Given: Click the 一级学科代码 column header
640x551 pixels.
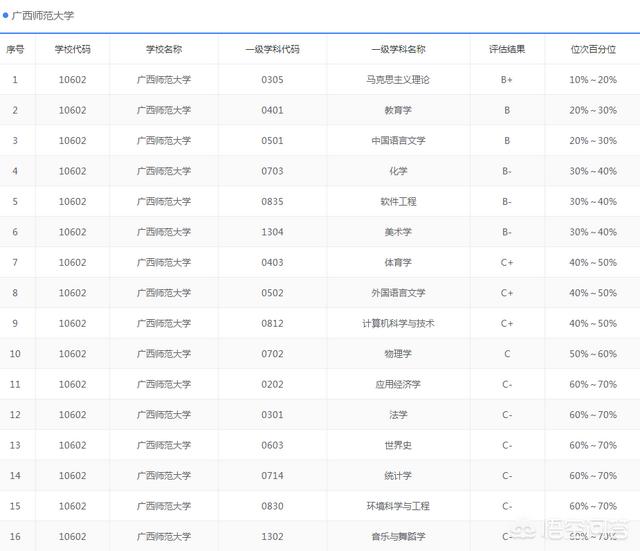Looking at the screenshot, I should [x=272, y=49].
